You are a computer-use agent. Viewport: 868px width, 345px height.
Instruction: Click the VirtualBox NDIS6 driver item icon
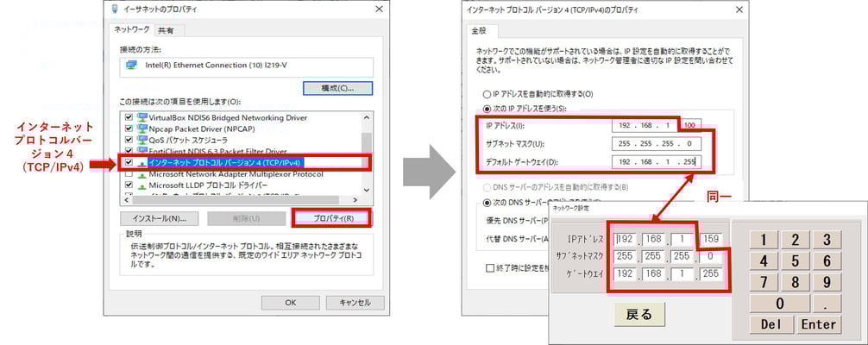(142, 117)
